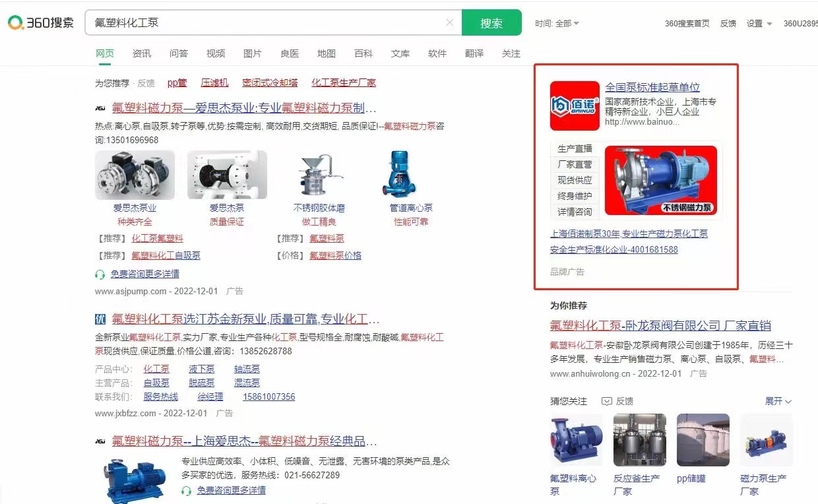818x504 pixels.
Task: Click the 佰诺 BAINUO brand logo
Action: coord(575,106)
